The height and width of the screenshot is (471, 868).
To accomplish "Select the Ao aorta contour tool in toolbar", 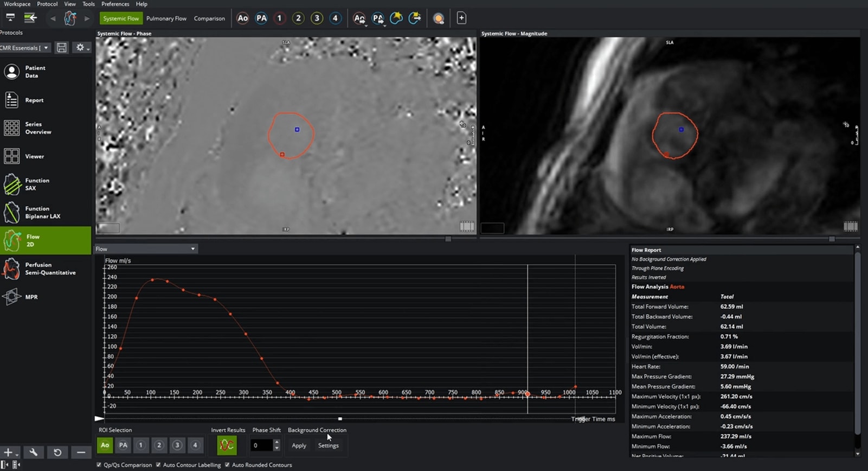I will click(242, 18).
